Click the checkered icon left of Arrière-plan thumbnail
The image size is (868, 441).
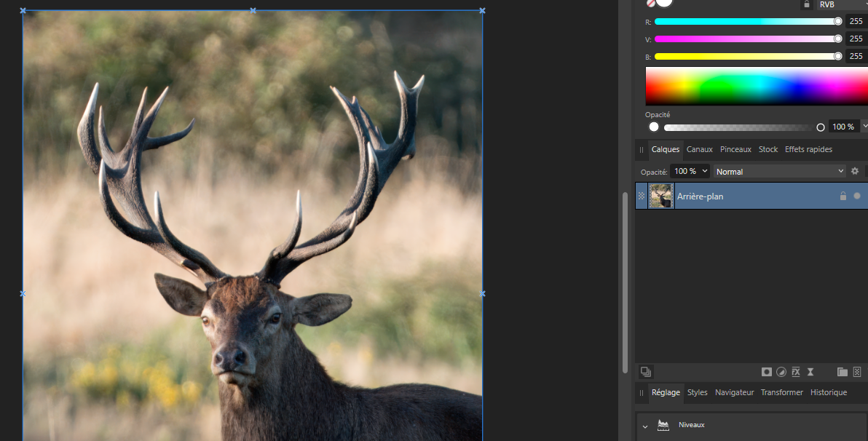641,196
